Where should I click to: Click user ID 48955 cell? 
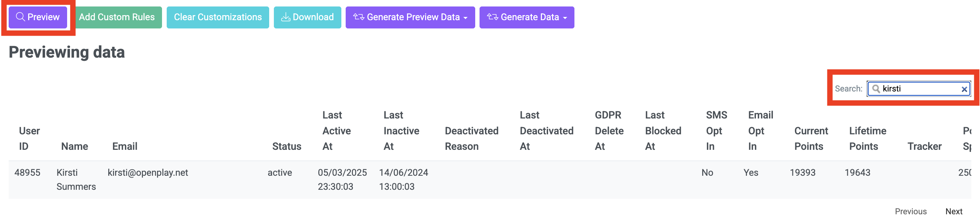pos(27,173)
